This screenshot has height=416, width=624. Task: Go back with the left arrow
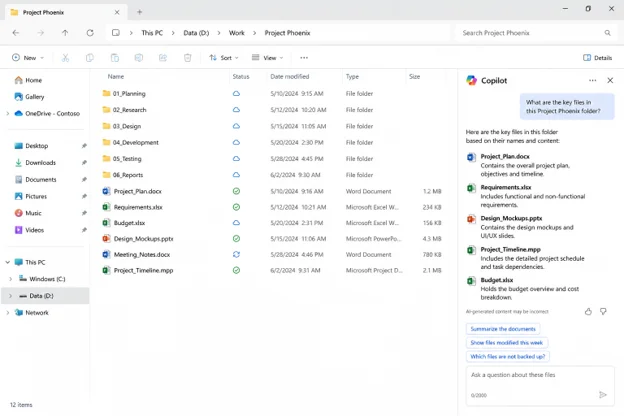coord(16,33)
